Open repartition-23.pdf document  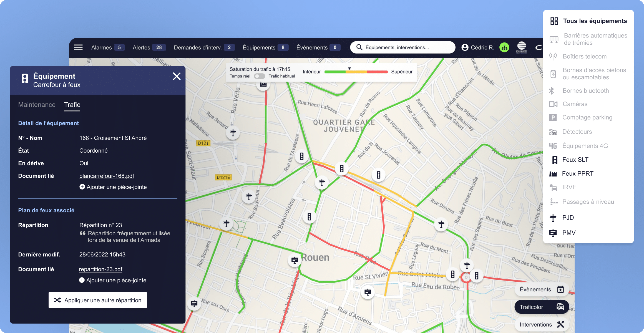(x=100, y=269)
